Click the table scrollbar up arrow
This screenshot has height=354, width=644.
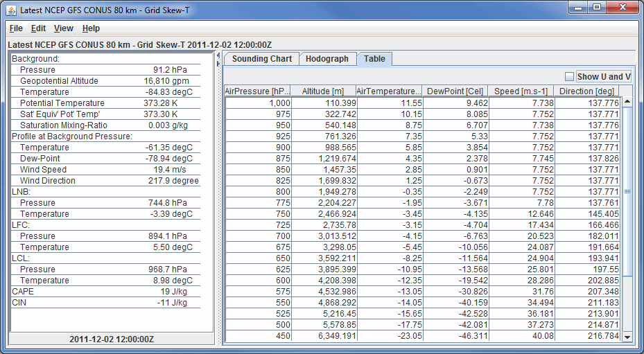(627, 102)
